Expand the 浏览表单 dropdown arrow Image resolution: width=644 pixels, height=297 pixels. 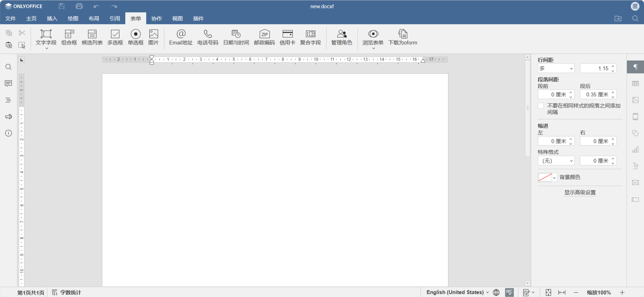click(373, 48)
